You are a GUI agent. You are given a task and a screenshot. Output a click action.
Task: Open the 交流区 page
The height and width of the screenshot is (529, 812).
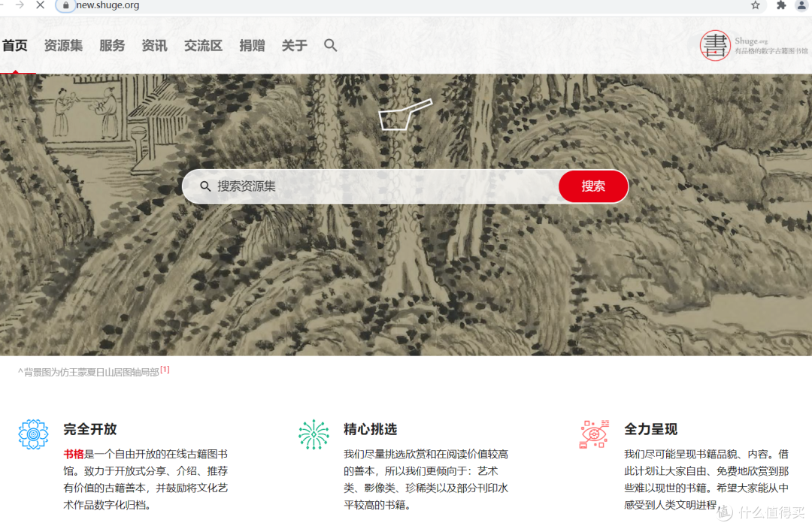203,46
